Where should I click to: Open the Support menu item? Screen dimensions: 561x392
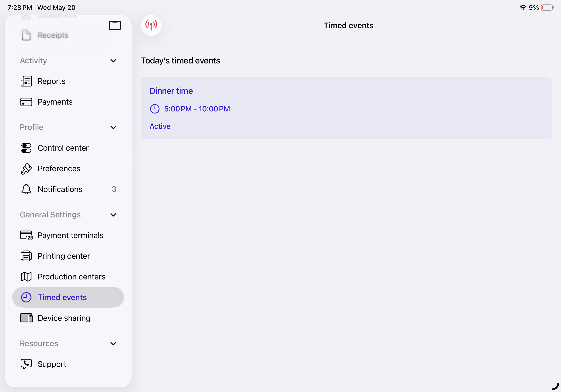click(x=68, y=364)
